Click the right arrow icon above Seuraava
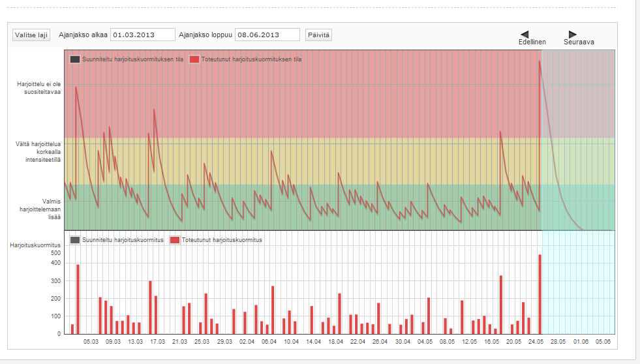Viewport: 640px width, 364px height. (572, 34)
